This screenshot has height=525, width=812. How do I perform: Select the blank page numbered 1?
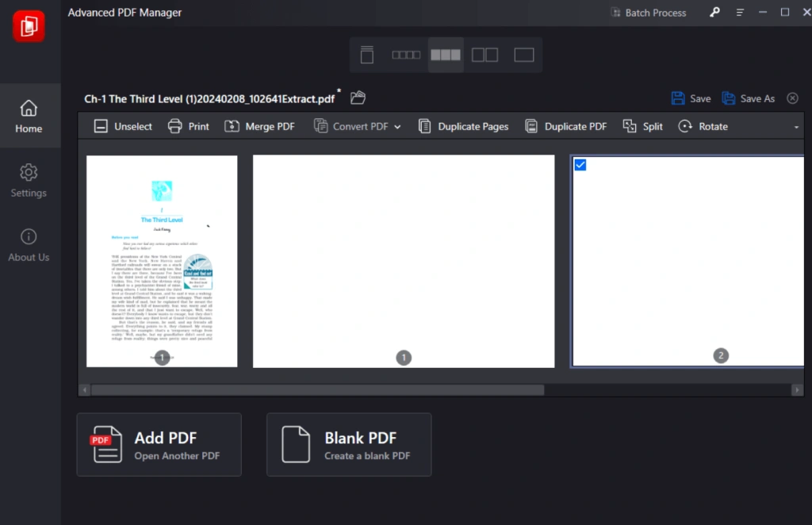(x=404, y=261)
